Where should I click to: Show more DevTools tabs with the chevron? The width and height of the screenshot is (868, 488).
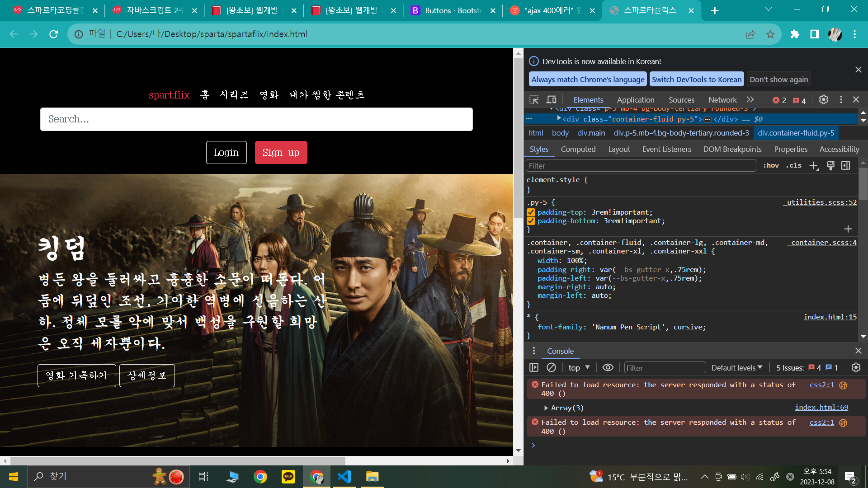[750, 99]
